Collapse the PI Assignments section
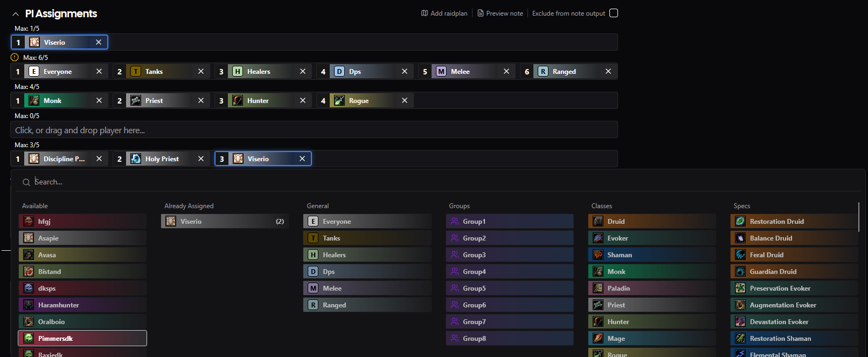 pos(16,14)
